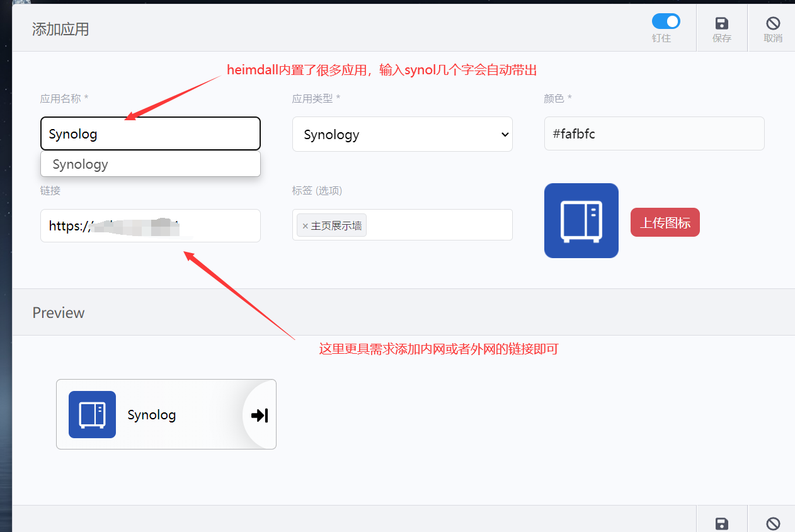Click the 标签 (选项) label

(317, 191)
